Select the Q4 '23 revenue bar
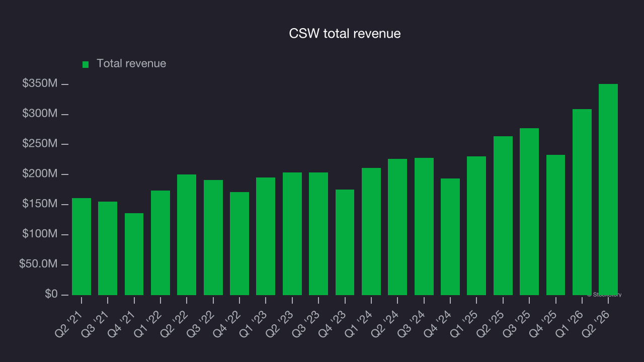 pos(345,242)
